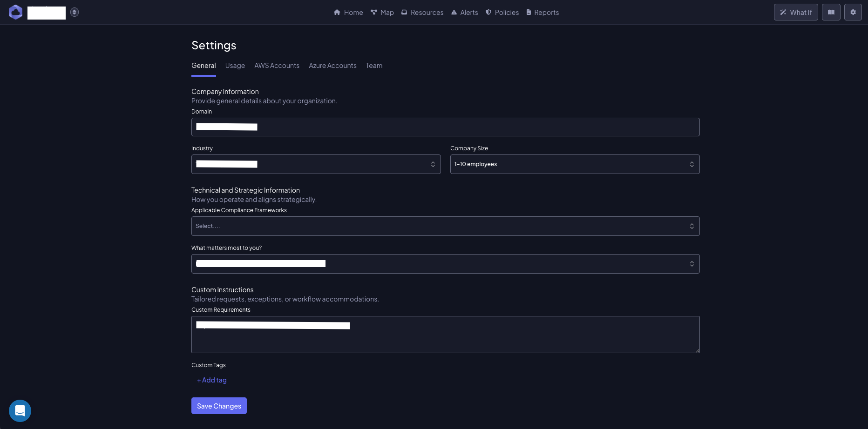Open the Industry dropdown

click(316, 164)
